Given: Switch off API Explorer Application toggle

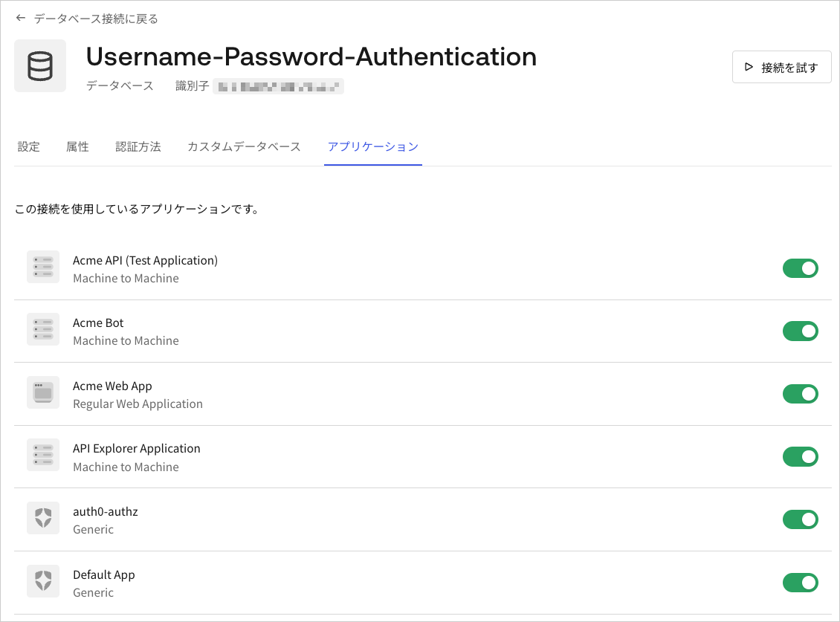Looking at the screenshot, I should click(801, 456).
